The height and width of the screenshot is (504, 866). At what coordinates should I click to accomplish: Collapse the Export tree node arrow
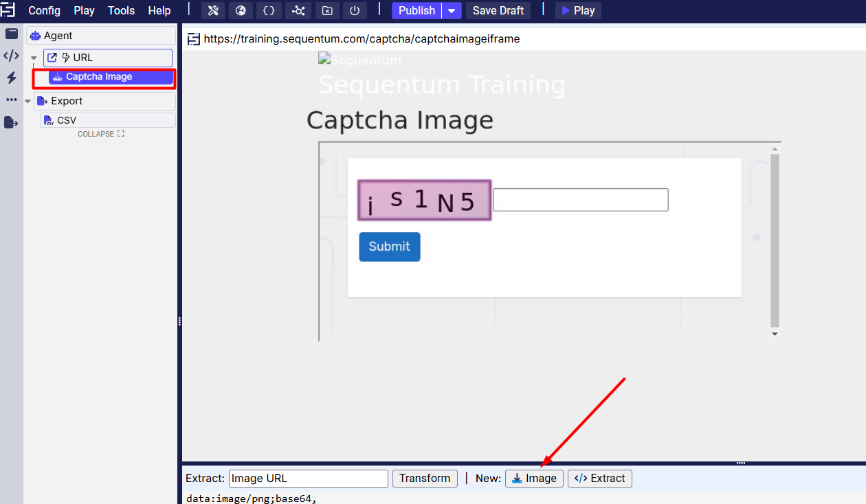27,101
